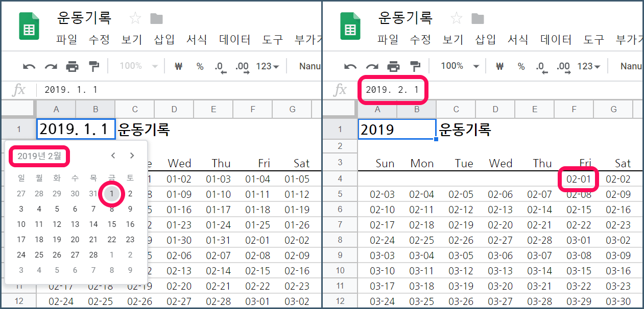The height and width of the screenshot is (309, 644).
Task: Select day 1 in the 2019년 2월 calendar
Action: coord(111,194)
